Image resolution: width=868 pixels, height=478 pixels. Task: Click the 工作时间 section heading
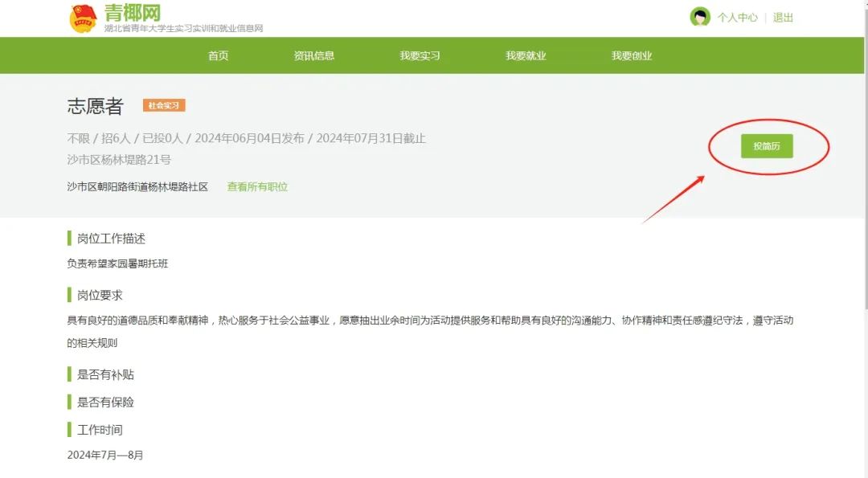pos(100,430)
